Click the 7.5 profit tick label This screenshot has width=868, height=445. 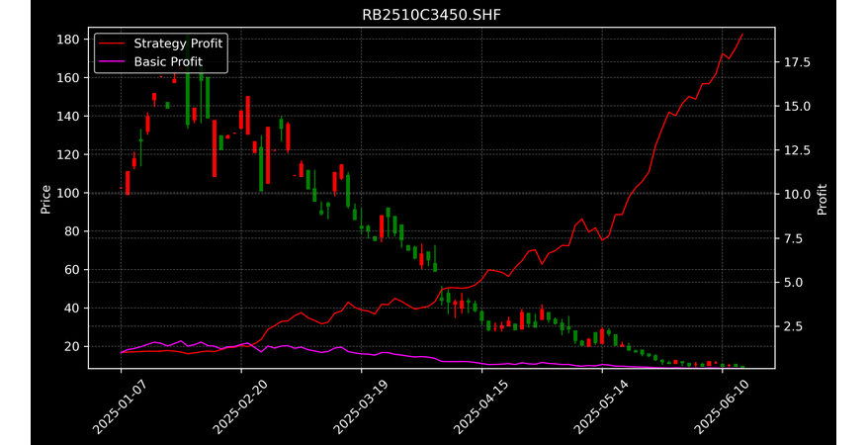click(791, 238)
